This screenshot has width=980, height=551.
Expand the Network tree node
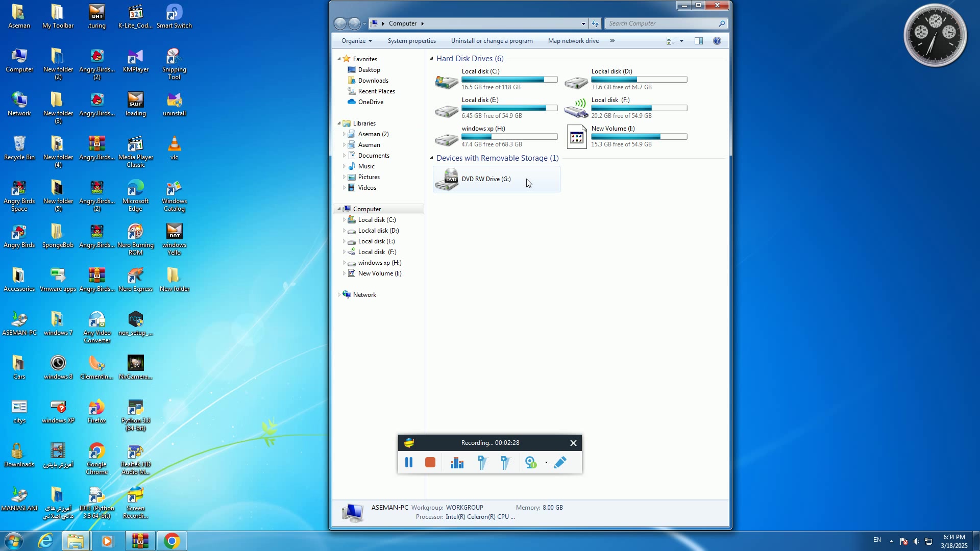click(x=339, y=295)
